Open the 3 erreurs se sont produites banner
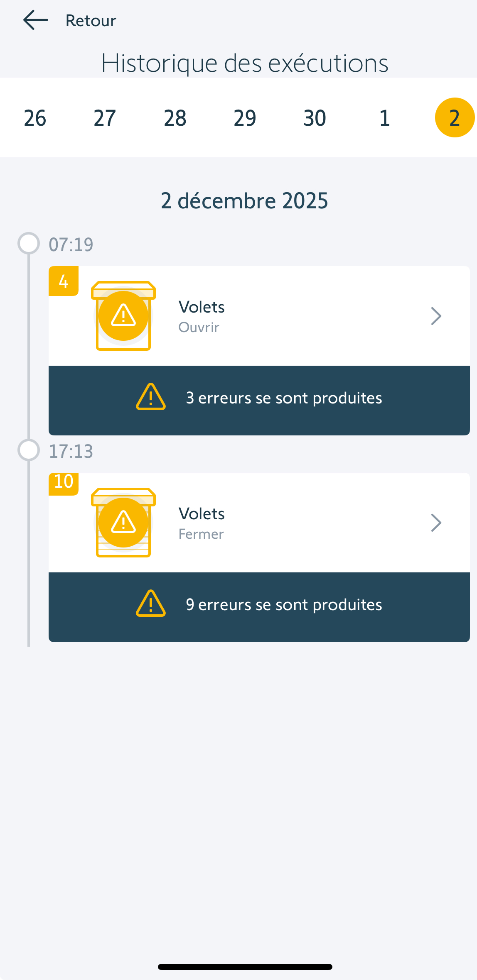This screenshot has height=980, width=477. pos(284,398)
